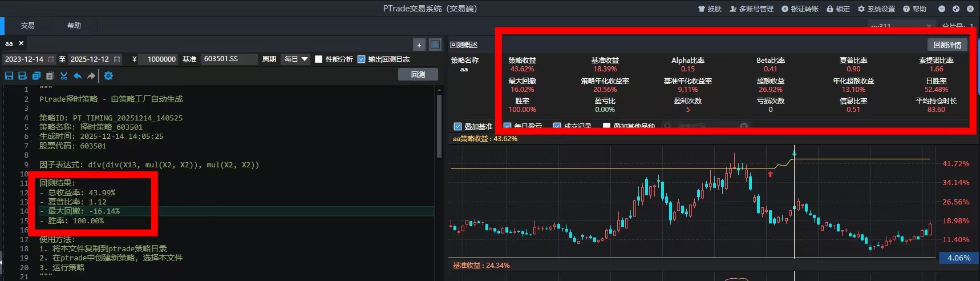Expand the py311 environment dropdown
The width and height of the screenshot is (980, 281).
(929, 26)
